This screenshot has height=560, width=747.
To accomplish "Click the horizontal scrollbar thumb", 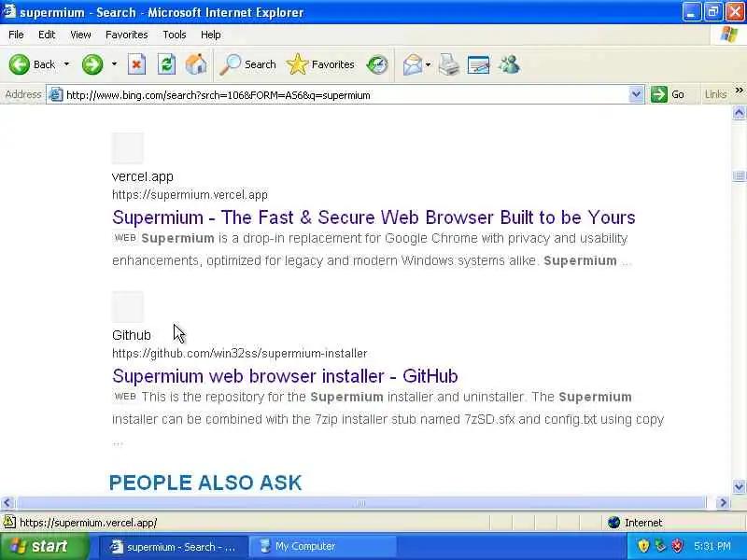I will [360, 503].
